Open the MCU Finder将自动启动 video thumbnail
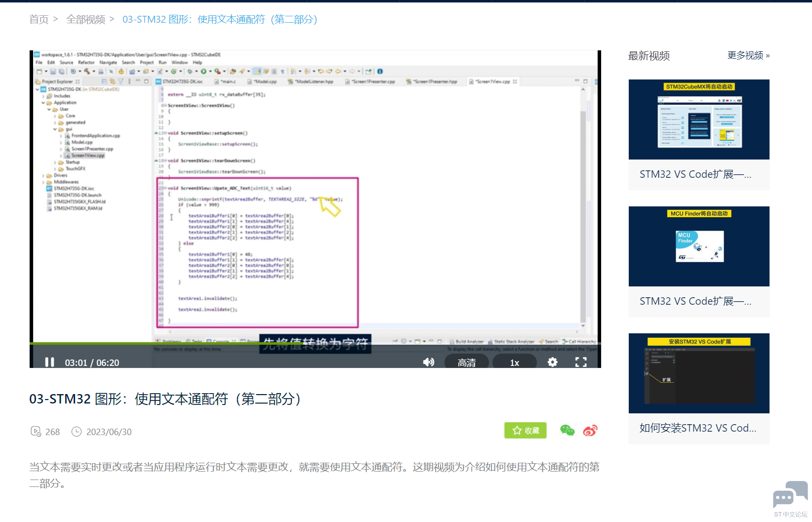Screen dimensions: 812x522 pos(699,246)
